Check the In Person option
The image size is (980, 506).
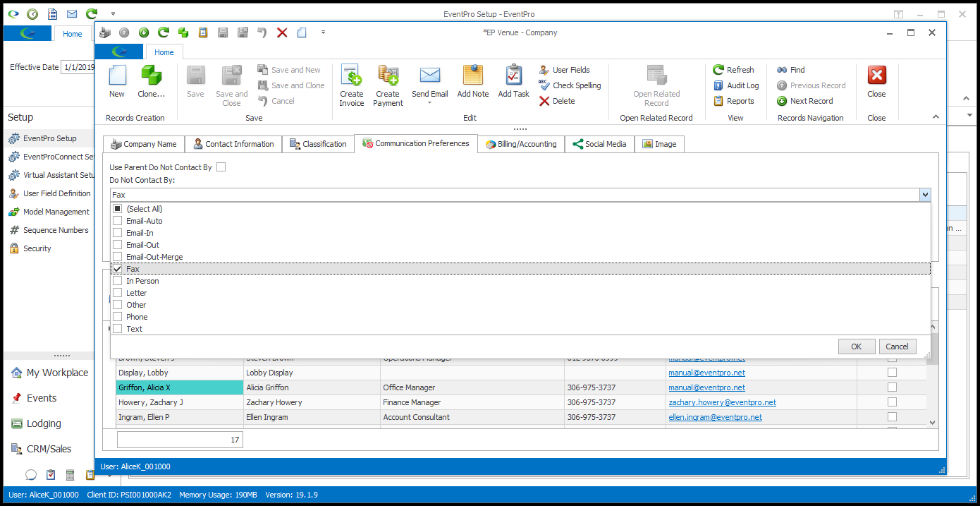[118, 281]
